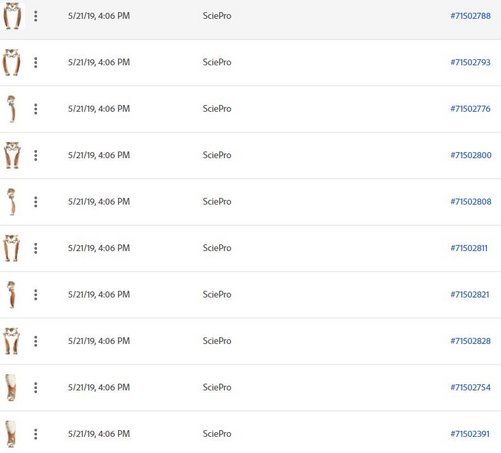This screenshot has height=453, width=501.
Task: Select thumbnail of asset #71502808
Action: tap(12, 202)
